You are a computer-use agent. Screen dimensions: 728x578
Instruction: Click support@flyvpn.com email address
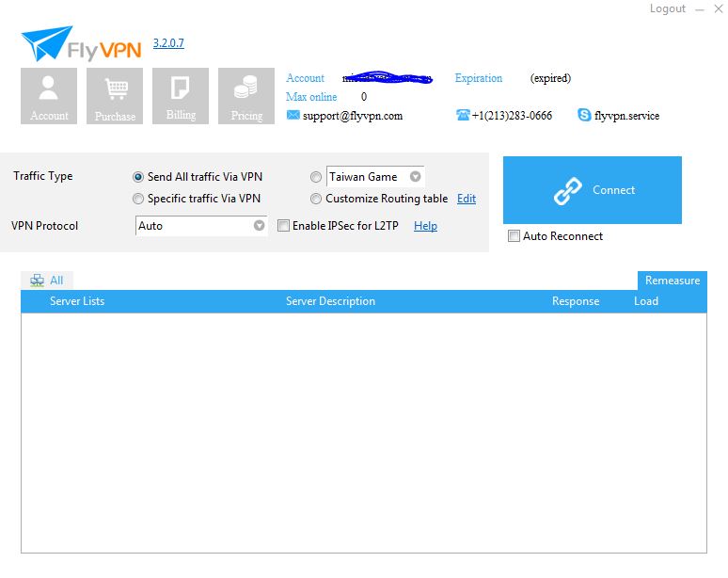353,116
